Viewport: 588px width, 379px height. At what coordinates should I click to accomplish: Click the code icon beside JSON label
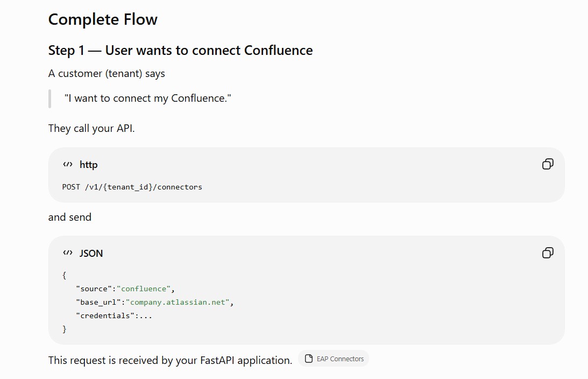tap(67, 253)
